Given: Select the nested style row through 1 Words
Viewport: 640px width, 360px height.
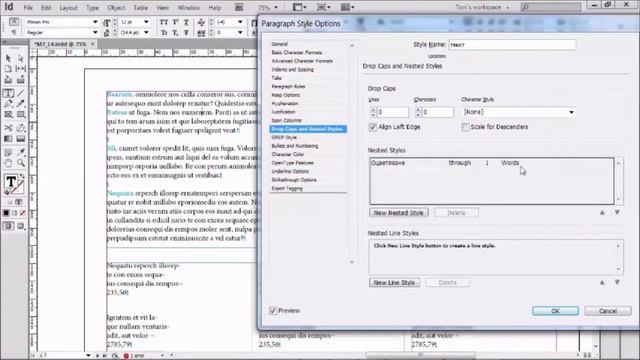Looking at the screenshot, I should (x=491, y=163).
